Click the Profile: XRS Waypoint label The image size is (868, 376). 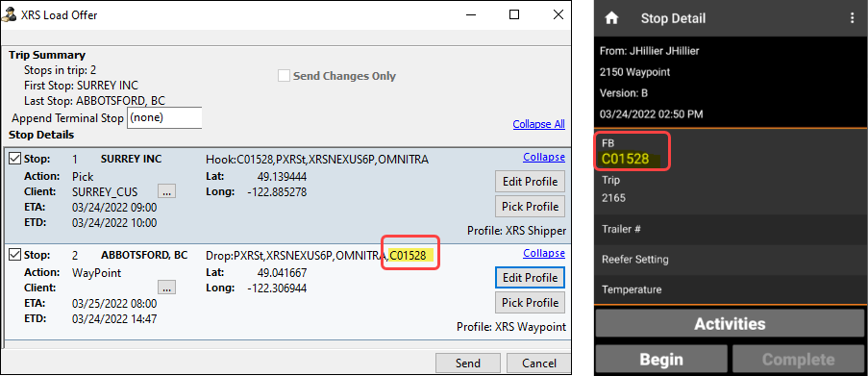(x=511, y=327)
